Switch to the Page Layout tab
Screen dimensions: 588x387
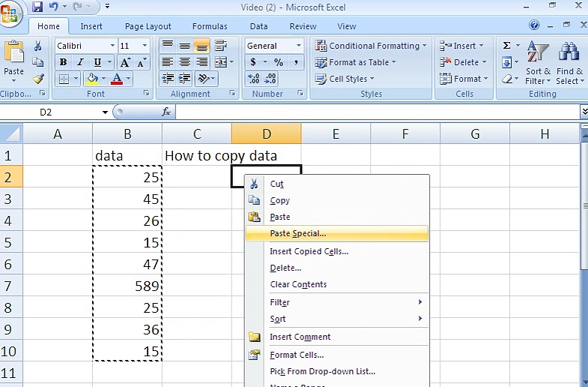click(x=148, y=26)
